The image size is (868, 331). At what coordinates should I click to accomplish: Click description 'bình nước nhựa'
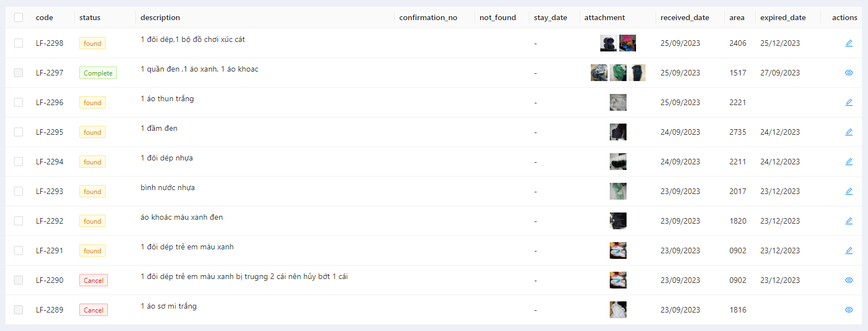168,188
